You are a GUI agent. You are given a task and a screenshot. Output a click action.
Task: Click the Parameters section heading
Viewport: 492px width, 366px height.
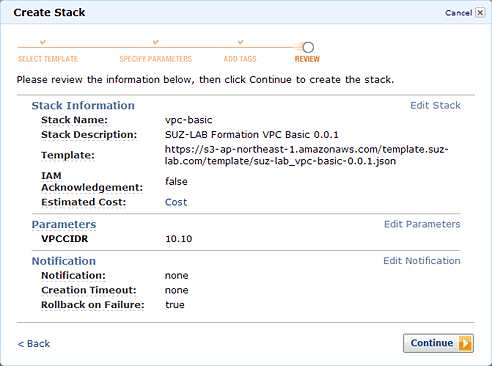(x=64, y=224)
